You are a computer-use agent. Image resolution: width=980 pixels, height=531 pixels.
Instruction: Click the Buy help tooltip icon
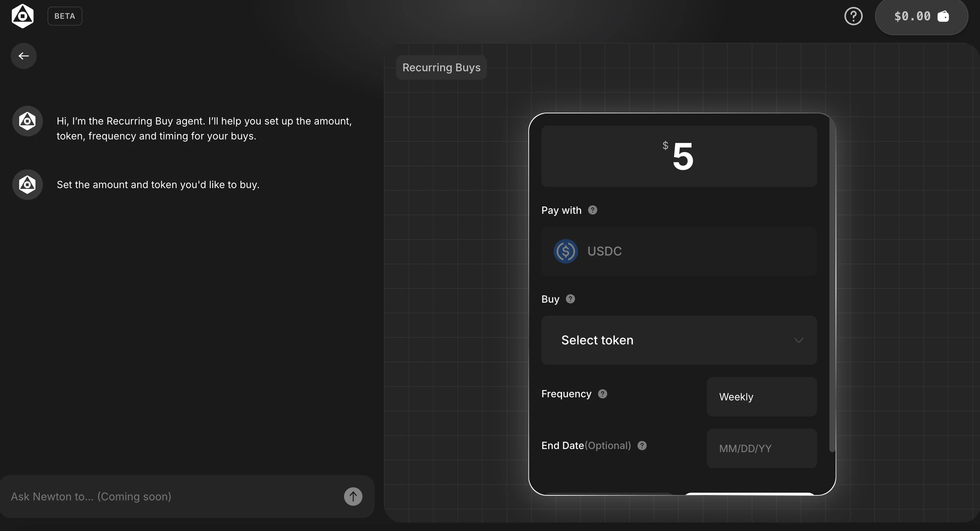click(570, 299)
